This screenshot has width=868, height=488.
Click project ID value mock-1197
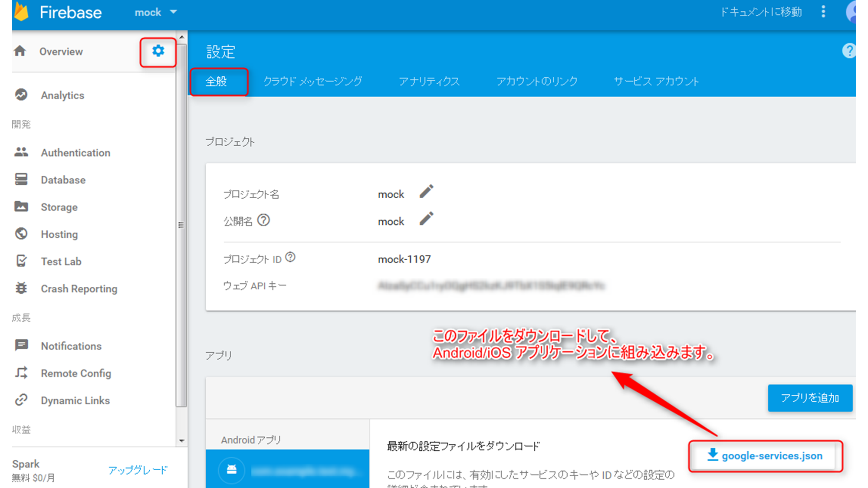[x=404, y=259]
